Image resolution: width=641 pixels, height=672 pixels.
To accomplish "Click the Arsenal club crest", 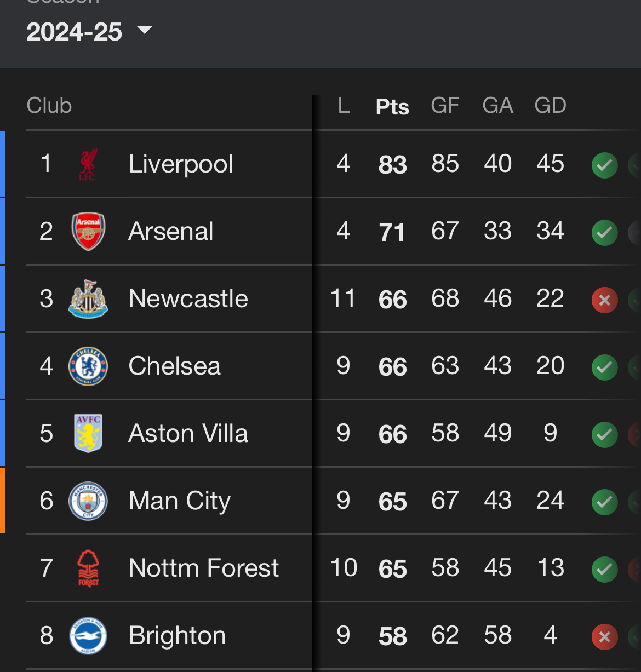I will click(x=88, y=231).
